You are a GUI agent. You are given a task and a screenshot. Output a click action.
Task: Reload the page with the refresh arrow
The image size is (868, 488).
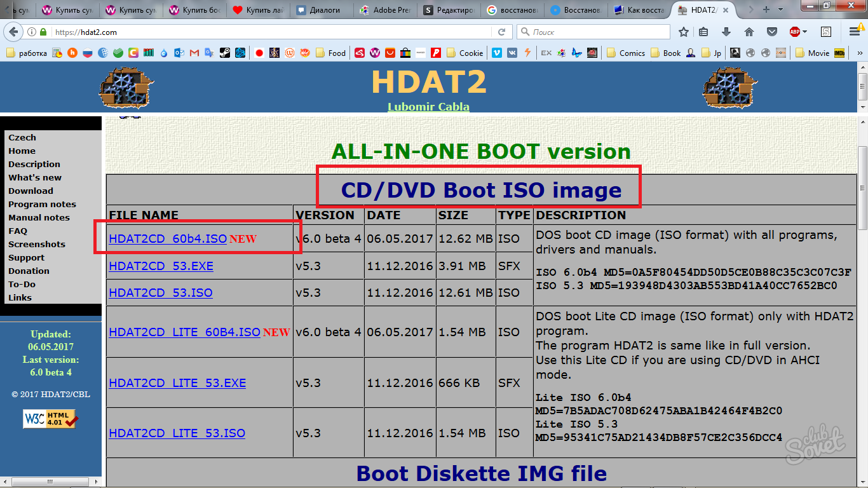click(x=501, y=32)
